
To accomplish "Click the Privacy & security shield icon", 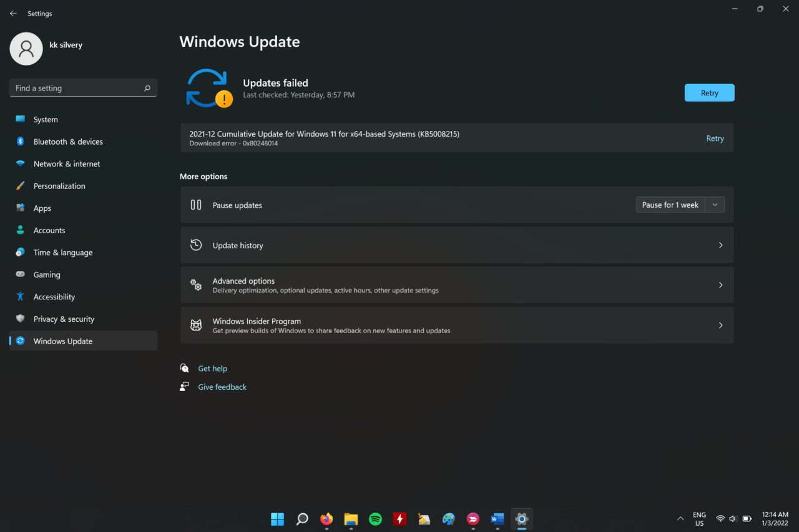I will click(21, 319).
